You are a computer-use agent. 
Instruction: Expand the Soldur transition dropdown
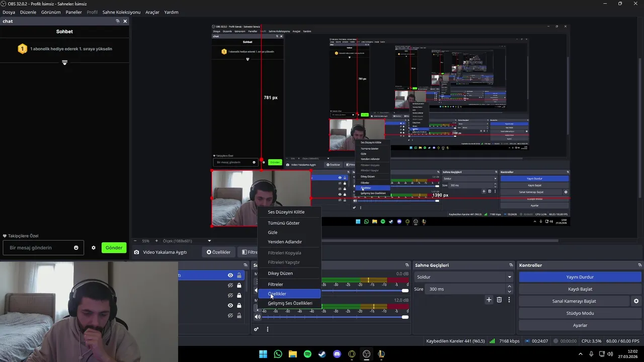[x=509, y=277]
